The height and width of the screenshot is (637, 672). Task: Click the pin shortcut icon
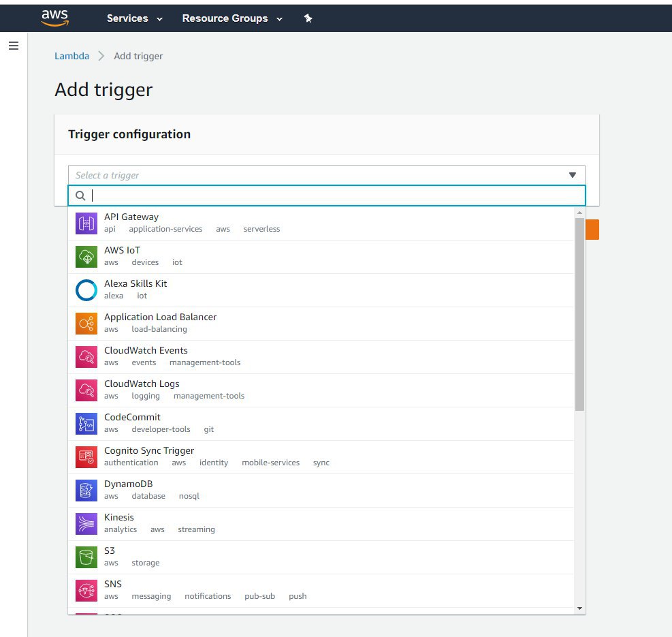pyautogui.click(x=308, y=18)
